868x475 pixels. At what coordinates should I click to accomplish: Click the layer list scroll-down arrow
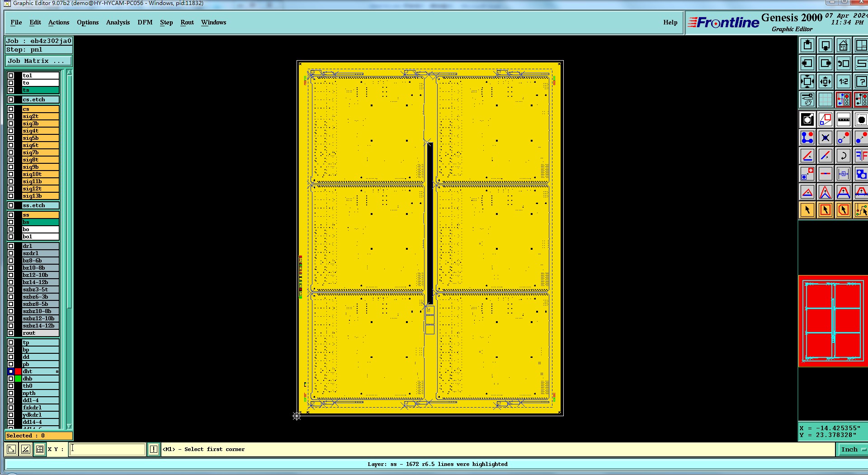click(69, 426)
